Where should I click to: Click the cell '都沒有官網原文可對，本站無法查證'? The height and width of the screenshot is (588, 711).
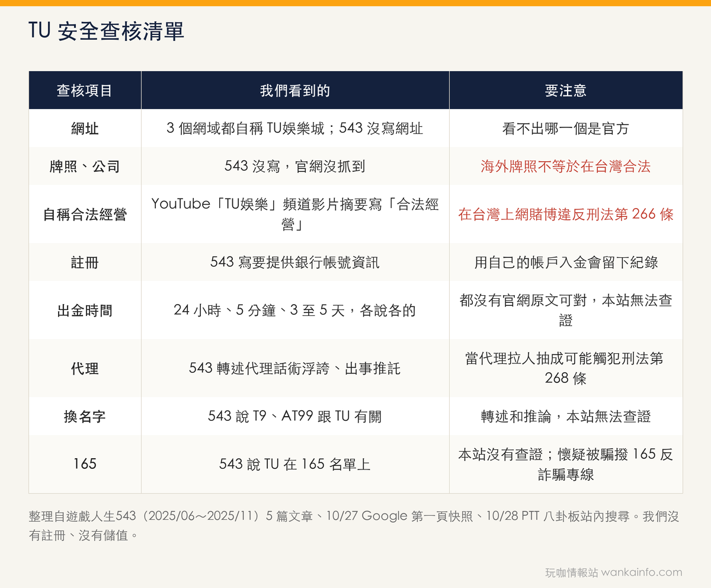566,310
